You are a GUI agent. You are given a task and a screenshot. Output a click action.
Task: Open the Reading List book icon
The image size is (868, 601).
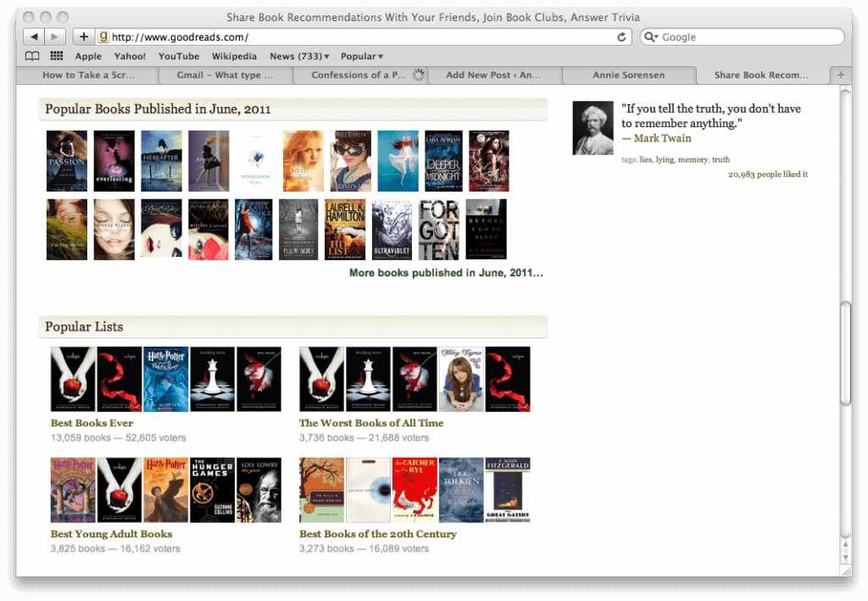[32, 56]
